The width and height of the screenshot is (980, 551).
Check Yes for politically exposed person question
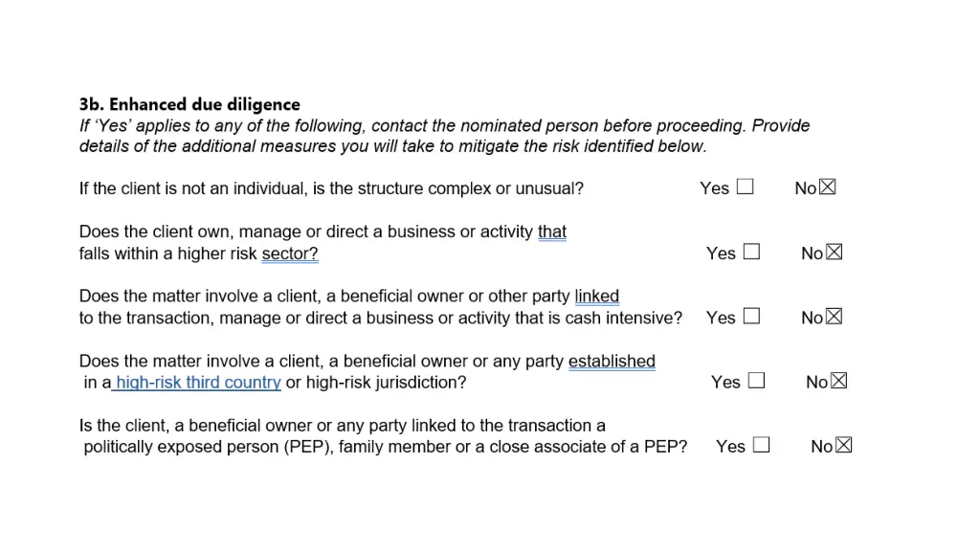(761, 445)
